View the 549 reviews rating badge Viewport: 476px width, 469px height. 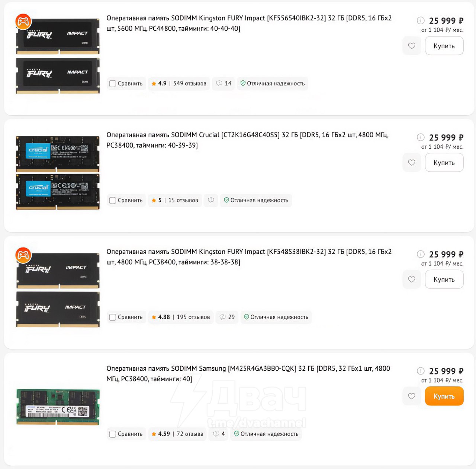[179, 83]
